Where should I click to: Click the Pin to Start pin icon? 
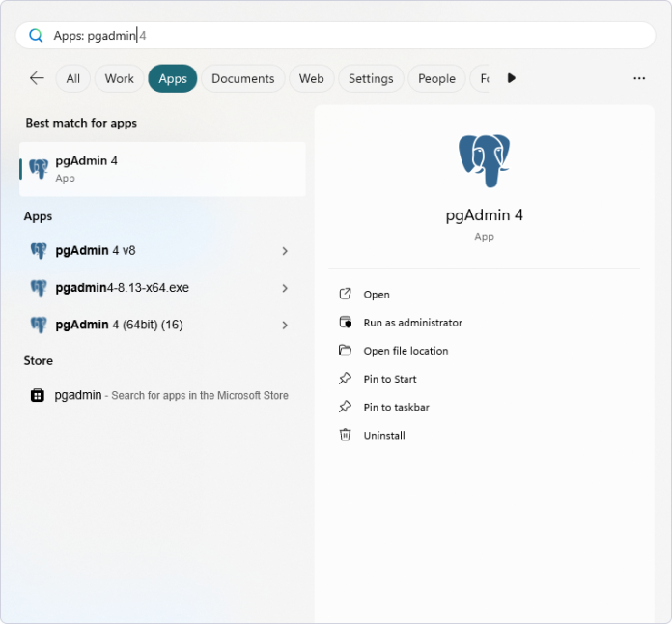coord(345,379)
